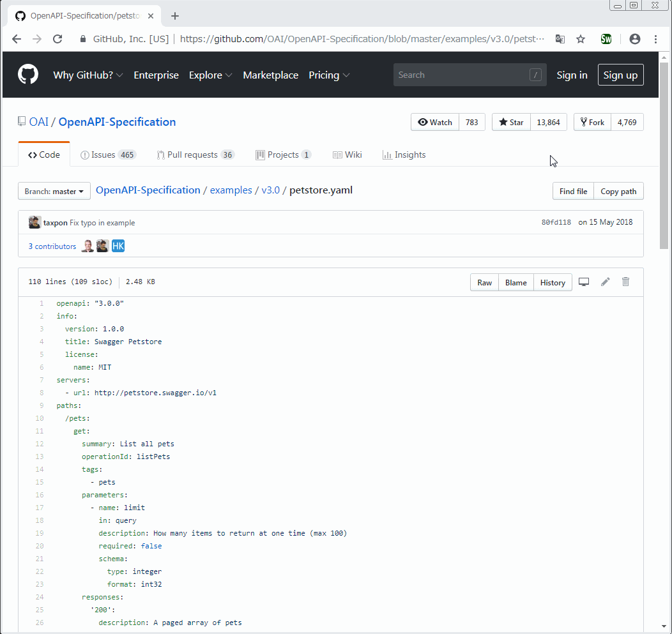Click the scrollbar down arrow
The image size is (672, 634).
664,626
